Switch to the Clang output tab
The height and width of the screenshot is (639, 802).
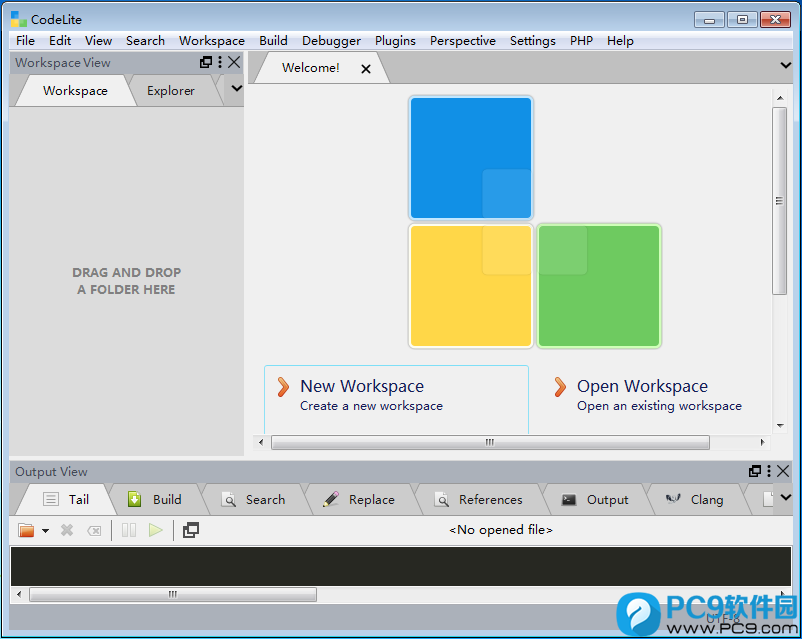695,499
